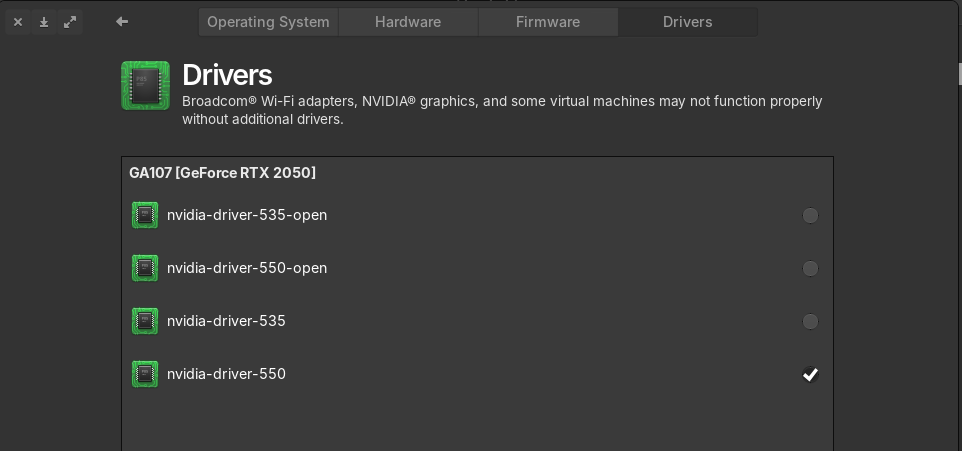This screenshot has width=962, height=451.
Task: Click the Broadcom Wi-Fi adapters description text
Action: [502, 110]
